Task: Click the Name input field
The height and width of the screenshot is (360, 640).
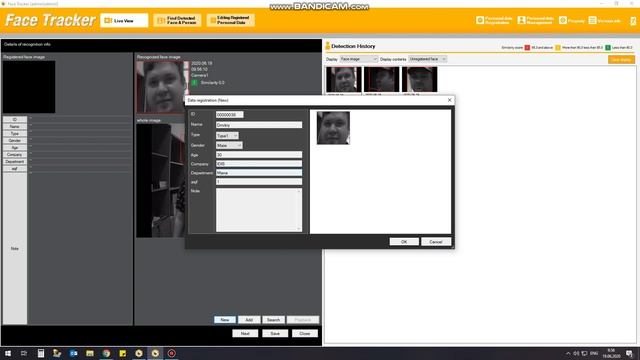Action: coord(259,125)
